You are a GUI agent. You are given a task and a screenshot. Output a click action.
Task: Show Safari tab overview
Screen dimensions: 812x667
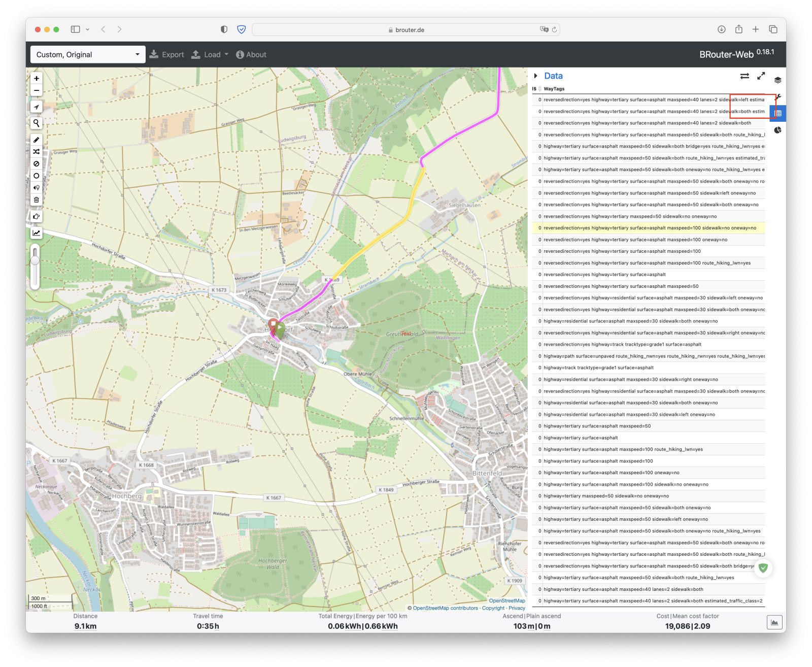(x=773, y=29)
